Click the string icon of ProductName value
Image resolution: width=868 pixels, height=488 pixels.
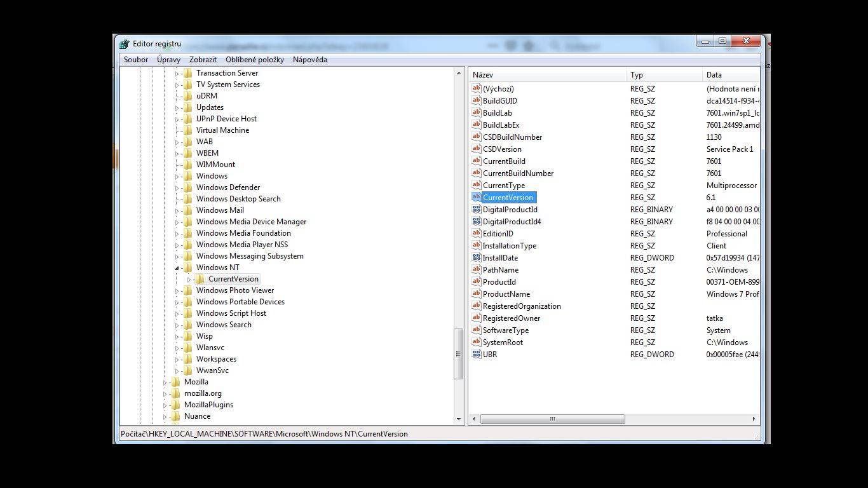(477, 294)
